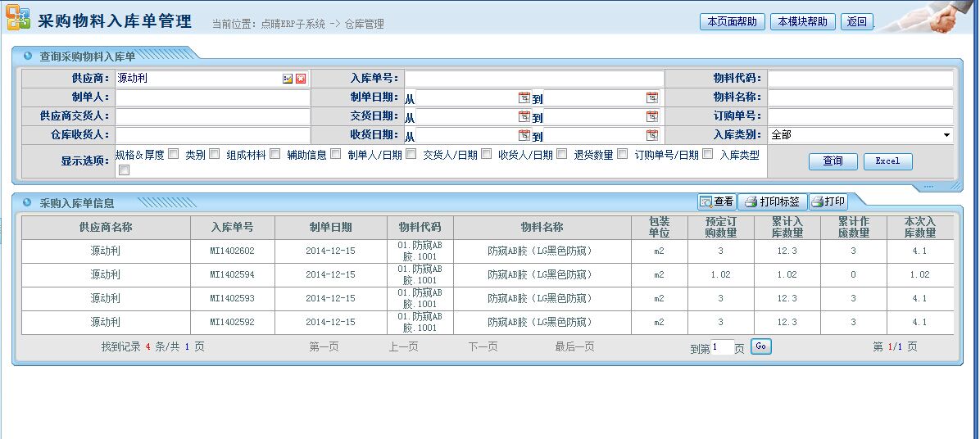Click the 打印标签 print label button
The width and height of the screenshot is (980, 439).
pos(772,201)
